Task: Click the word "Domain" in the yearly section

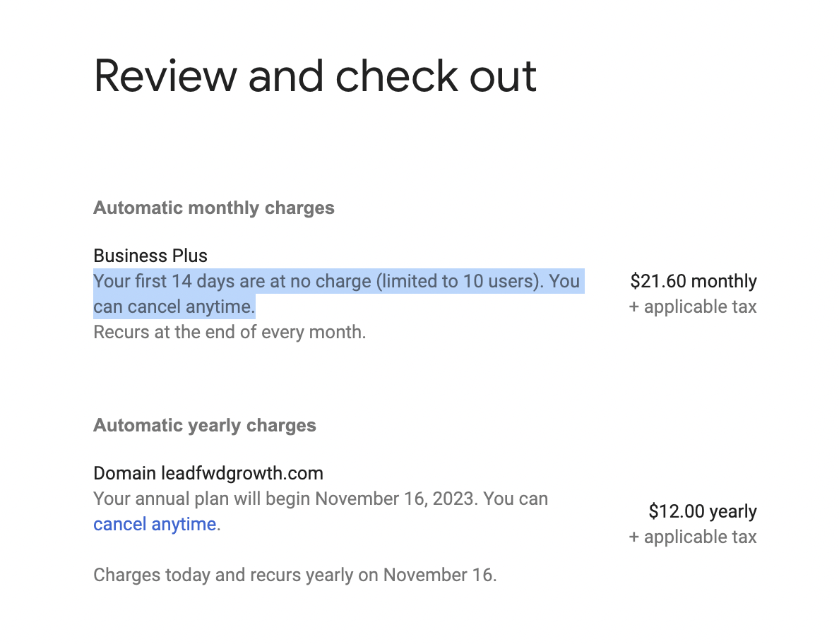Action: (x=125, y=473)
